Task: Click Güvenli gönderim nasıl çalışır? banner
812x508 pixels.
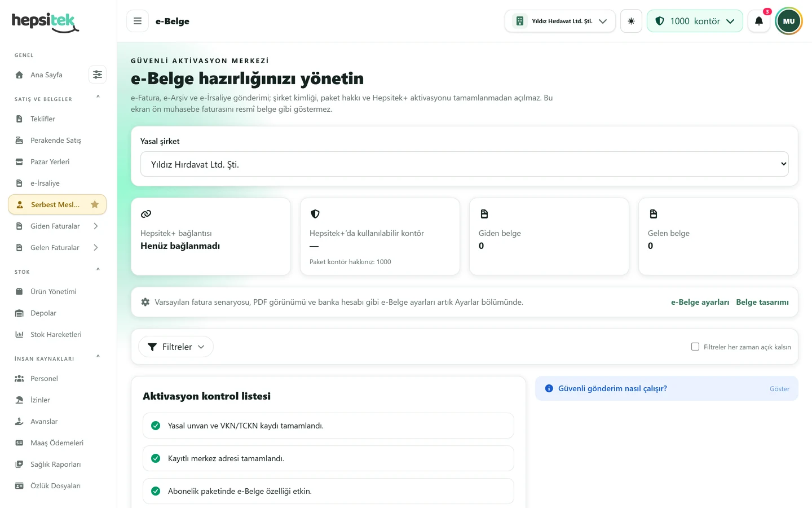Action: tap(667, 388)
